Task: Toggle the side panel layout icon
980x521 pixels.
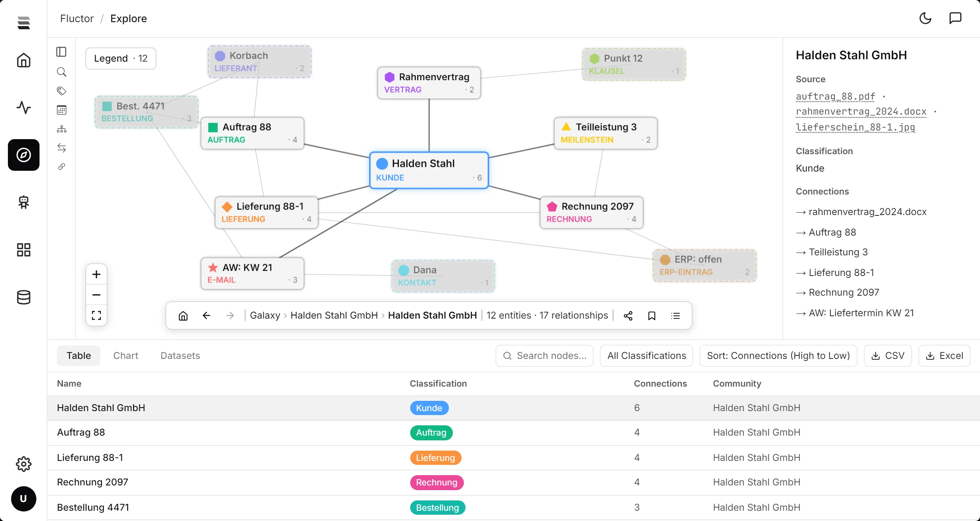Action: (x=61, y=52)
